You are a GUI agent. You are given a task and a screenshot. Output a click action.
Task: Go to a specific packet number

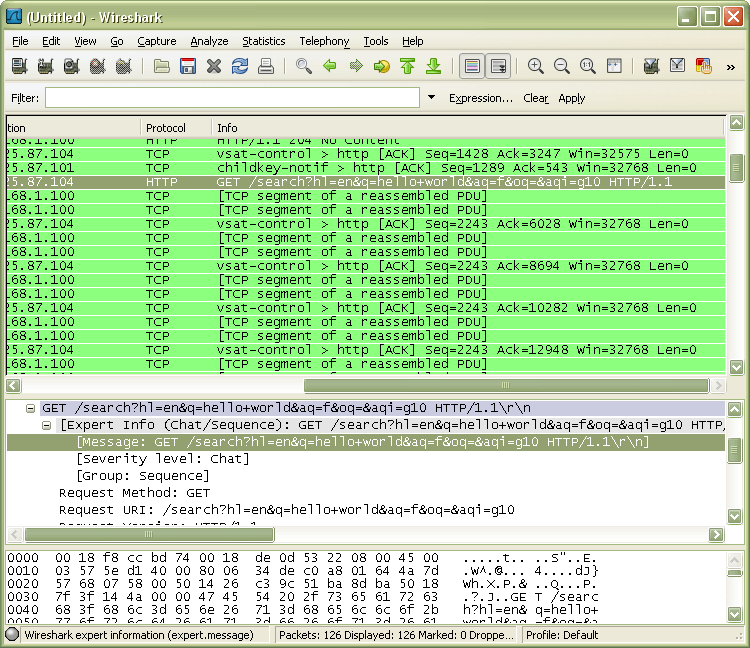(x=382, y=66)
